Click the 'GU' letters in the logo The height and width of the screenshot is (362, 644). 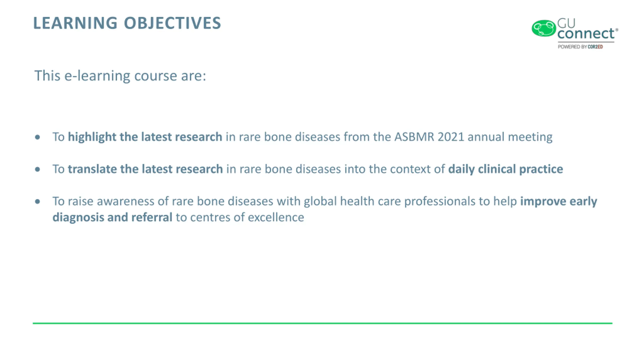click(566, 23)
